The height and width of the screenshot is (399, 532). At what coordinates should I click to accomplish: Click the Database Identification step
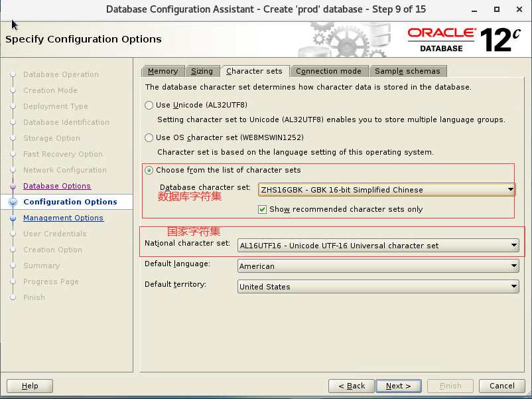coord(66,122)
